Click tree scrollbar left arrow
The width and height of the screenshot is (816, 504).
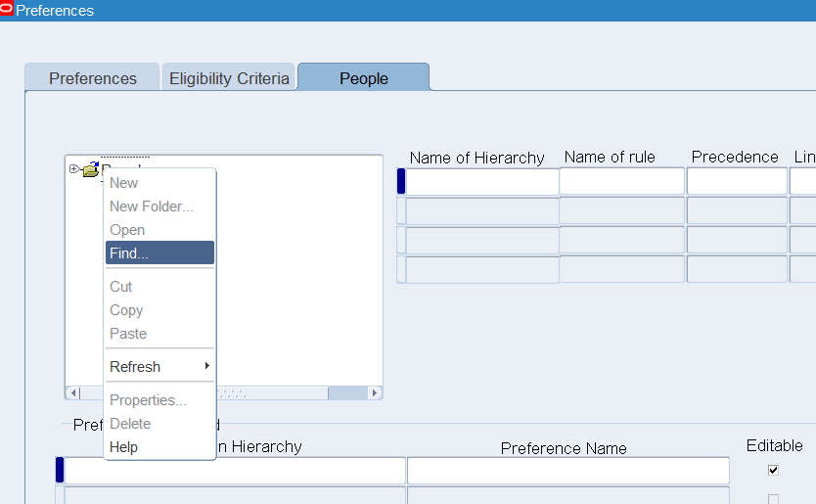73,393
